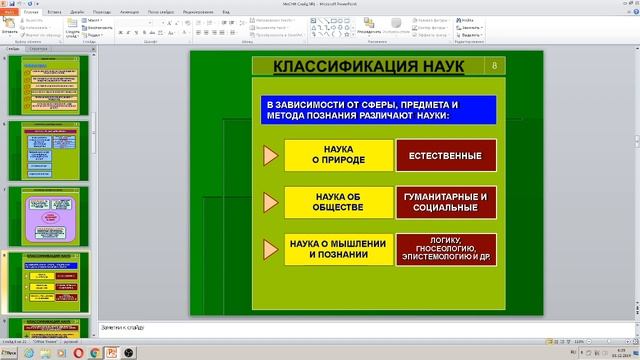Select the slide 7 thumbnail with purple box
640x360 pixels.
coord(49,217)
